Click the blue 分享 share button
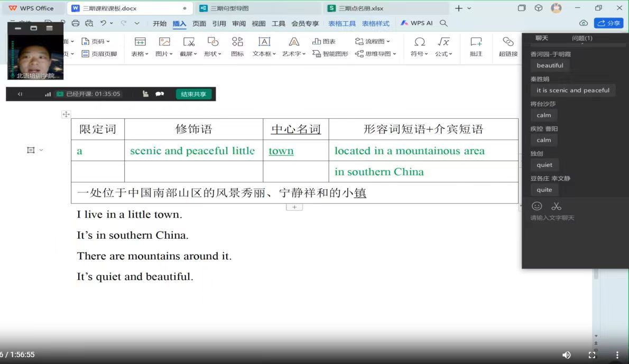 coord(608,23)
